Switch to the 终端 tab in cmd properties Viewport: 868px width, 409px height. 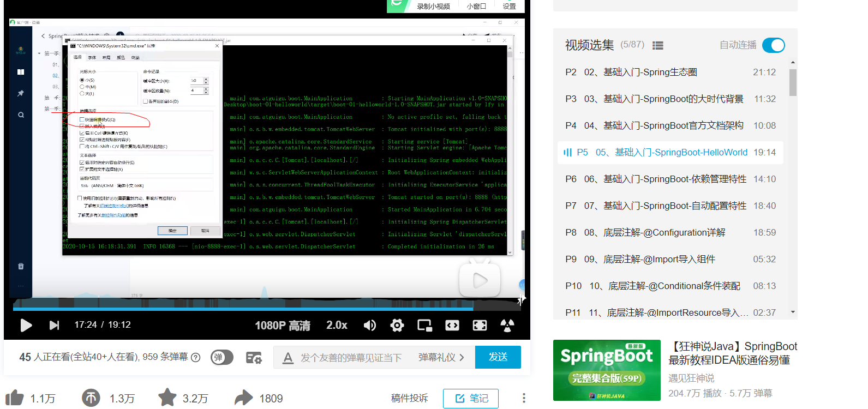pyautogui.click(x=135, y=57)
